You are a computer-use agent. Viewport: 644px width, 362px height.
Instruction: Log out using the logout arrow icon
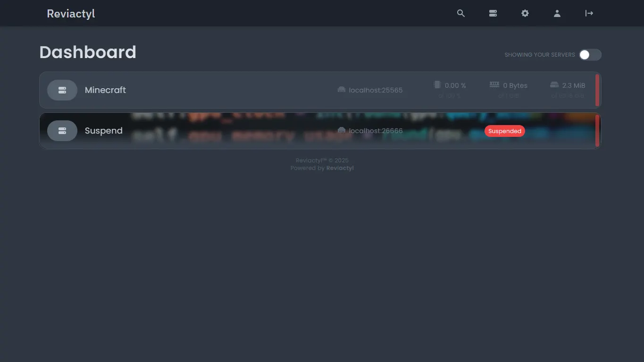[589, 13]
